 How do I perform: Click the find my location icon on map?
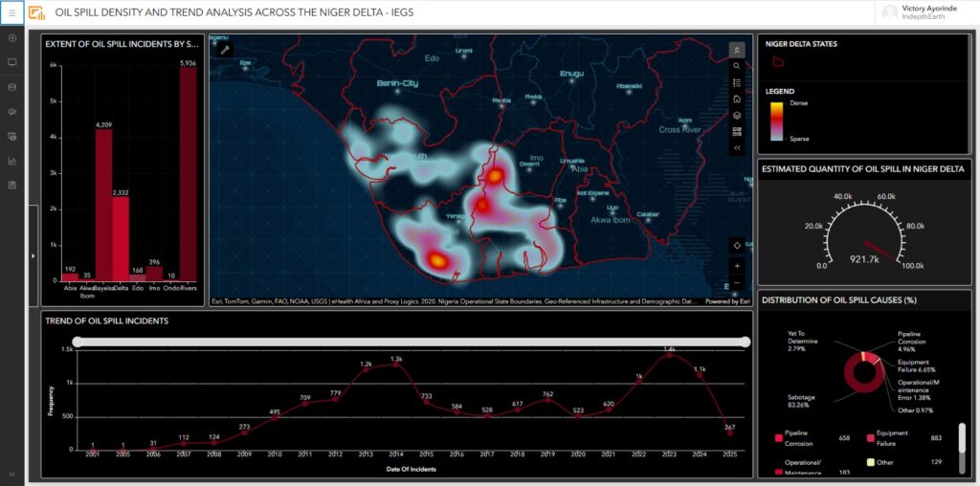[736, 245]
